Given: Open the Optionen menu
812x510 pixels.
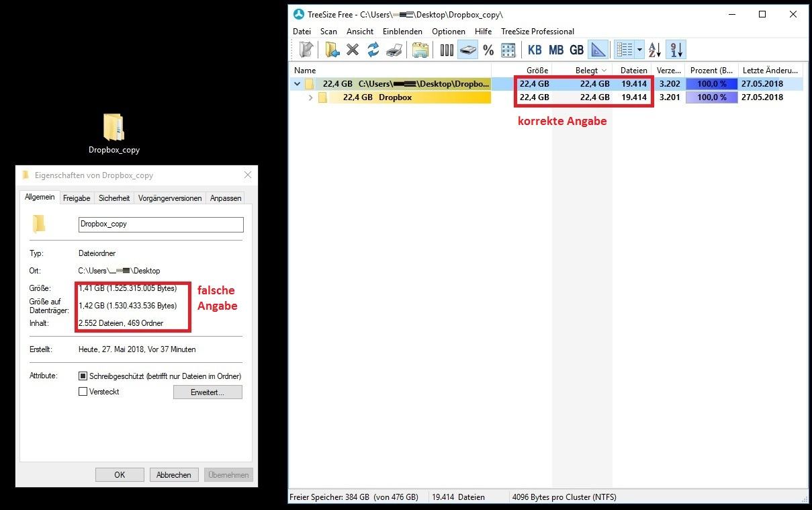Looking at the screenshot, I should 449,32.
